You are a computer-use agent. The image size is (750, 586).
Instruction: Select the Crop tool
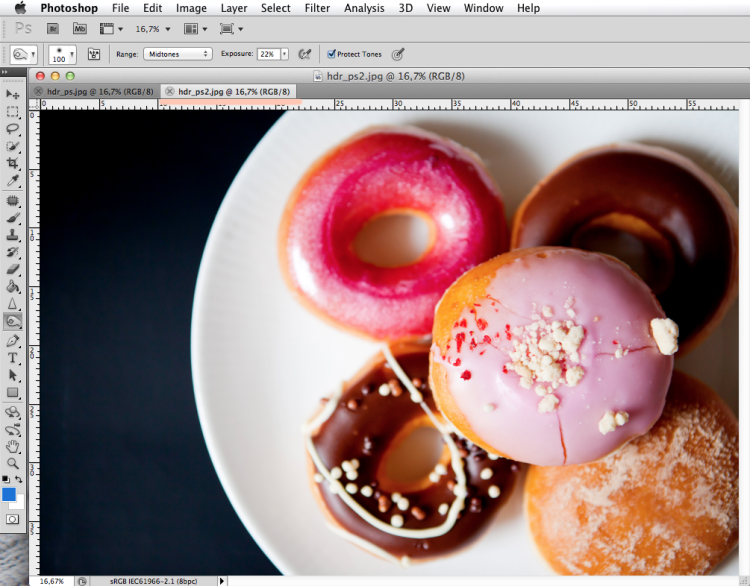click(x=12, y=163)
